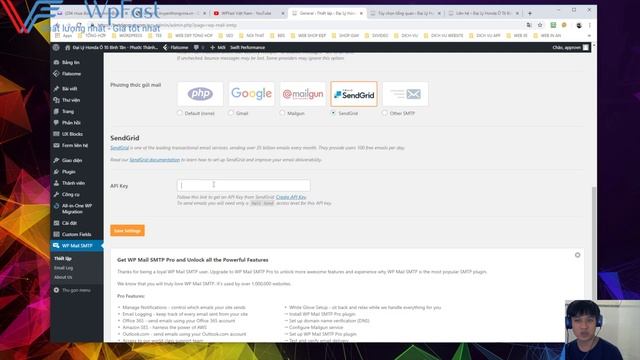This screenshot has width=640, height=360.
Task: Switch to WPFast Việt Nam YouTube tab
Action: point(248,13)
